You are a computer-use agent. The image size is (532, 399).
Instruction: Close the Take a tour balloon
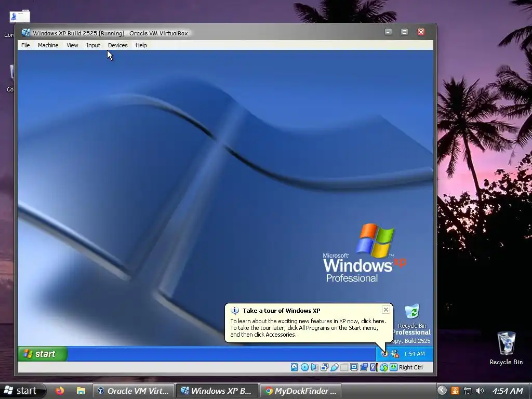point(386,310)
